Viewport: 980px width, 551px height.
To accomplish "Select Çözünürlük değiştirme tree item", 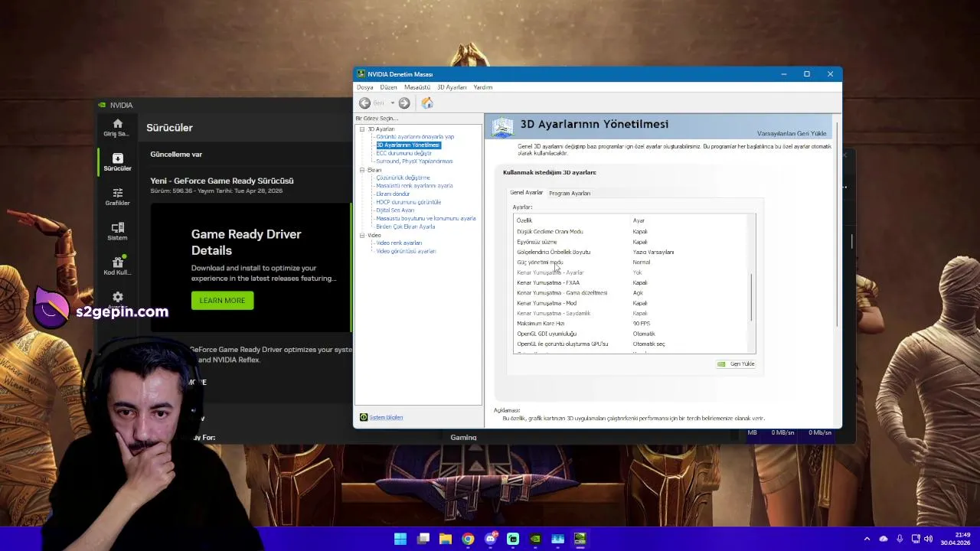I will pos(403,178).
